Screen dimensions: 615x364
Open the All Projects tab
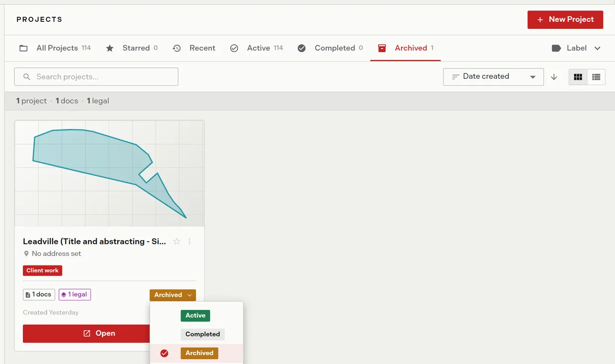point(55,48)
